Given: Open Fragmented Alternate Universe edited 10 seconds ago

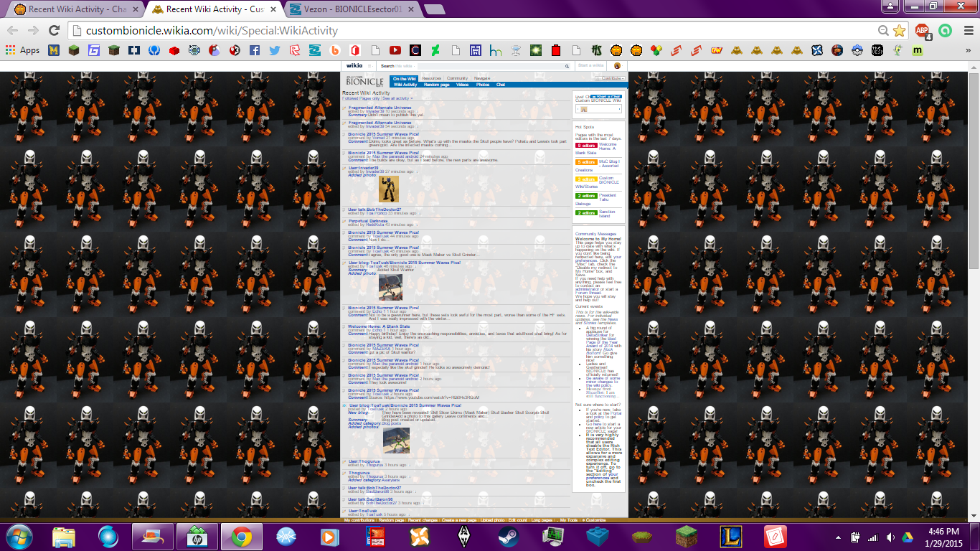Looking at the screenshot, I should [380, 108].
